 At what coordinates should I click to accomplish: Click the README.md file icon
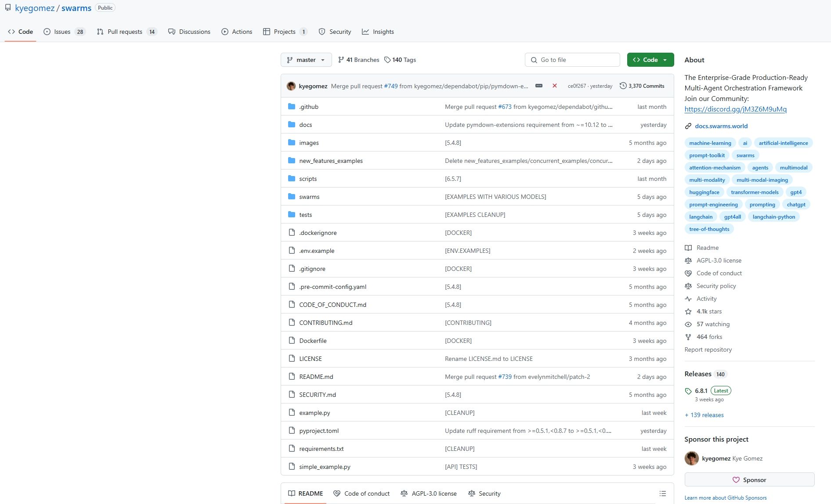point(292,377)
